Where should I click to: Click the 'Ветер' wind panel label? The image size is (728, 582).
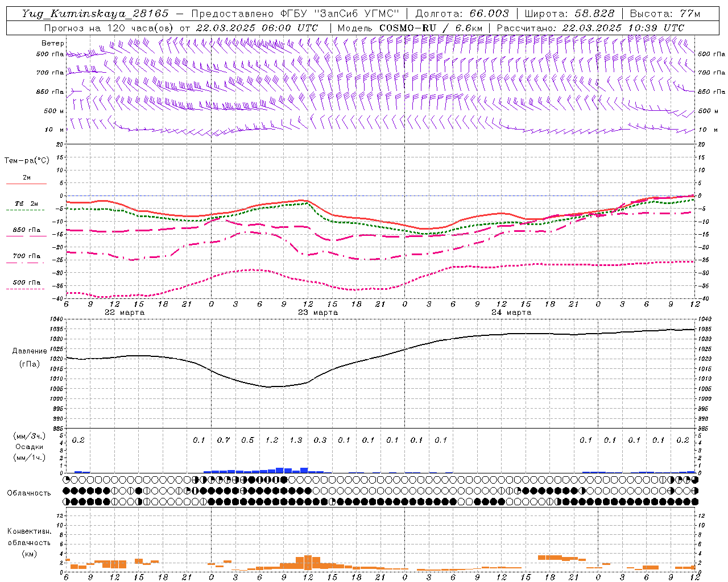coord(53,43)
